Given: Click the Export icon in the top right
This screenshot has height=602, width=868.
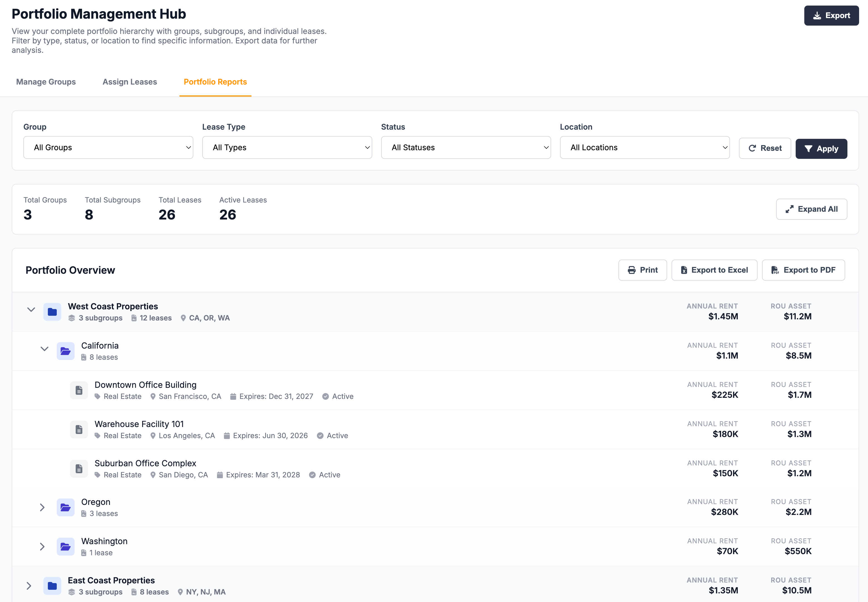Looking at the screenshot, I should 817,16.
